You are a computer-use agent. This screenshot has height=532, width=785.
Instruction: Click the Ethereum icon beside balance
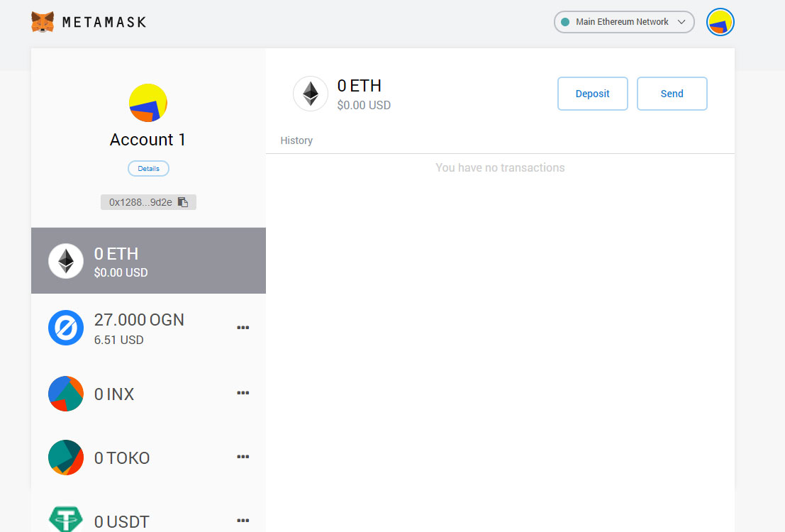(x=311, y=94)
